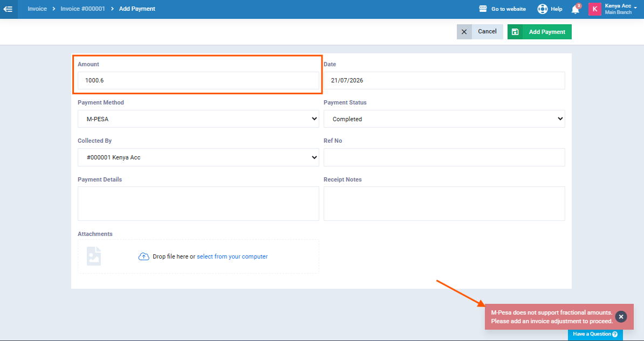Open the Go to website store icon
Viewport: 644px width, 341px height.
pos(483,9)
